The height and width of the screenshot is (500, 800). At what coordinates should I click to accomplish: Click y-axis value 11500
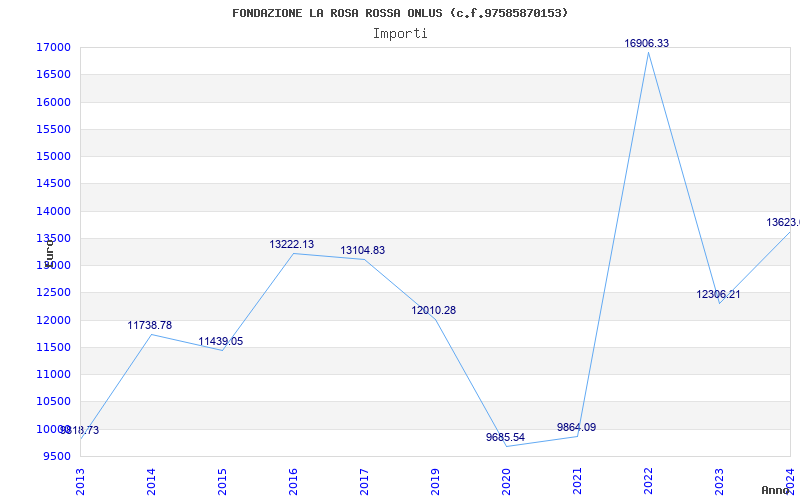(53, 347)
